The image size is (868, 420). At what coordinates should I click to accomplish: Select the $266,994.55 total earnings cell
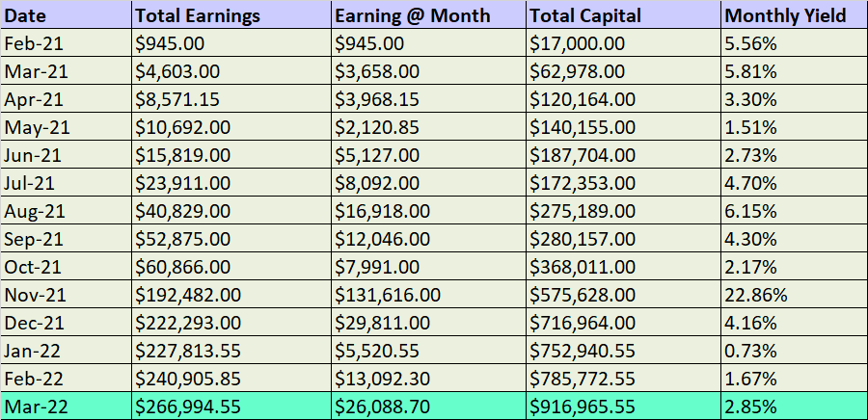[x=231, y=406]
